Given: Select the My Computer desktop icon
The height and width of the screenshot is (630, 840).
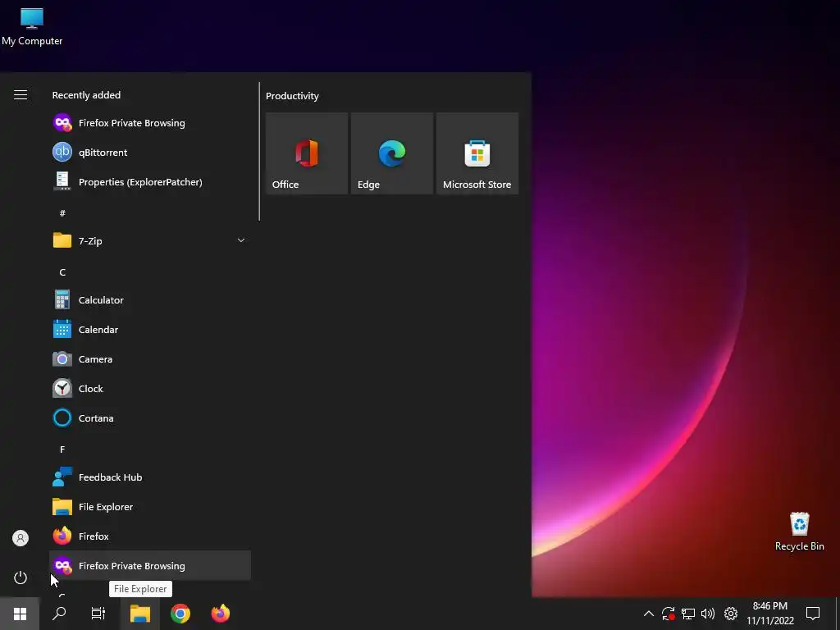Looking at the screenshot, I should point(32,27).
